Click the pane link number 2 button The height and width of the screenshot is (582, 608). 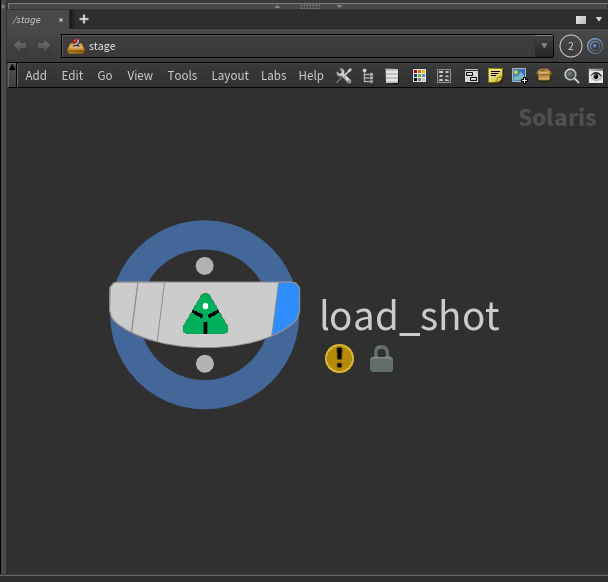coord(570,46)
